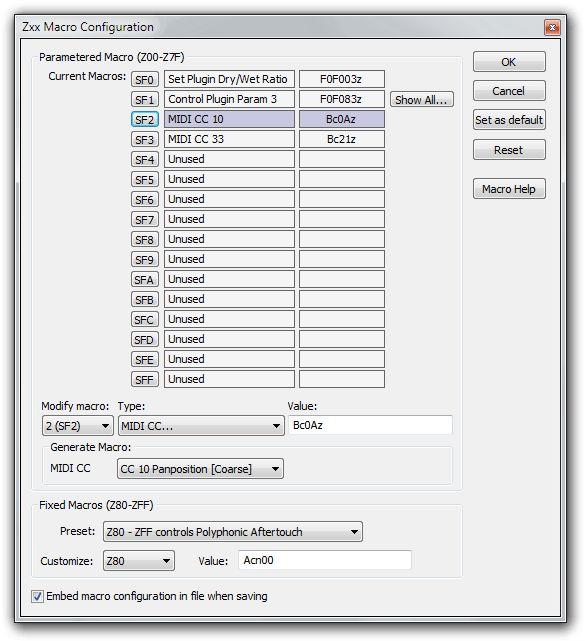
Task: Open the Fixed Macros Preset dropdown
Action: click(233, 532)
